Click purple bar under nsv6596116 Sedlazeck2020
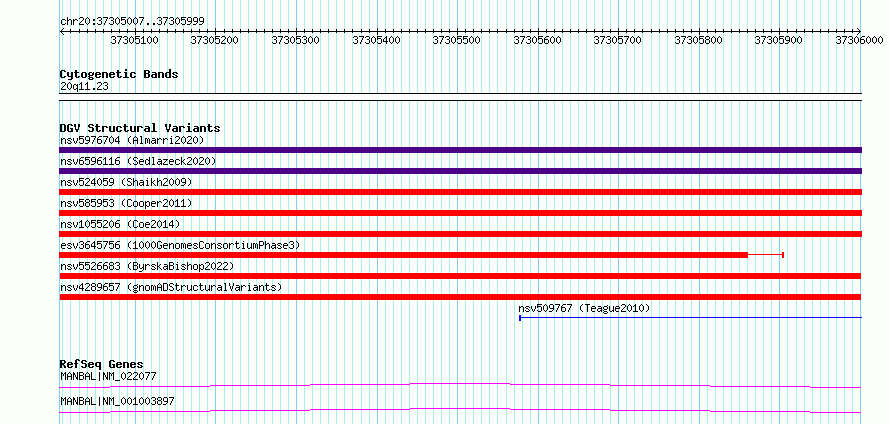This screenshot has height=424, width=890. (460, 171)
